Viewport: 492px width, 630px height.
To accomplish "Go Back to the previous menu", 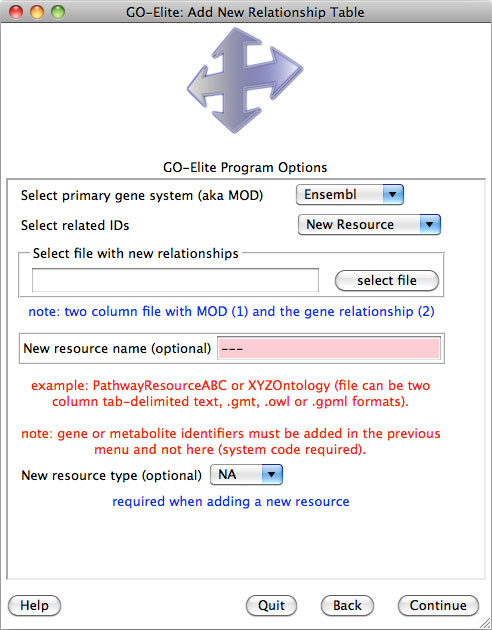I will [347, 605].
